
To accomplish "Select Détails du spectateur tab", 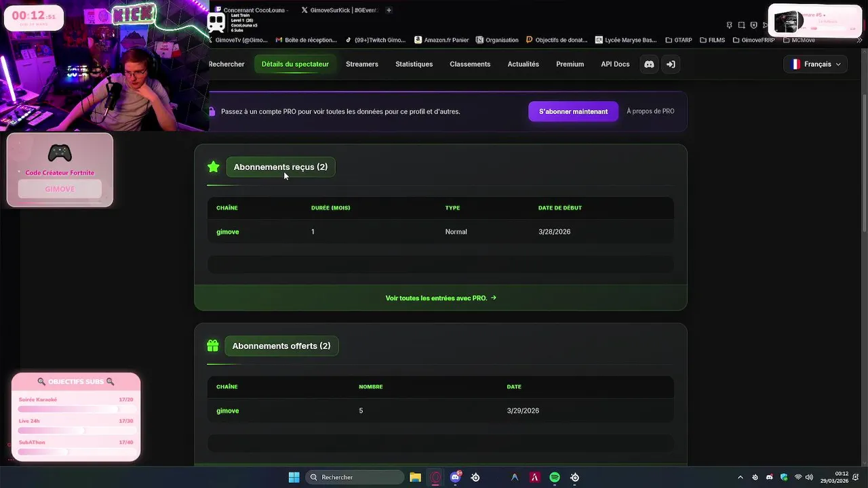I will pos(295,64).
